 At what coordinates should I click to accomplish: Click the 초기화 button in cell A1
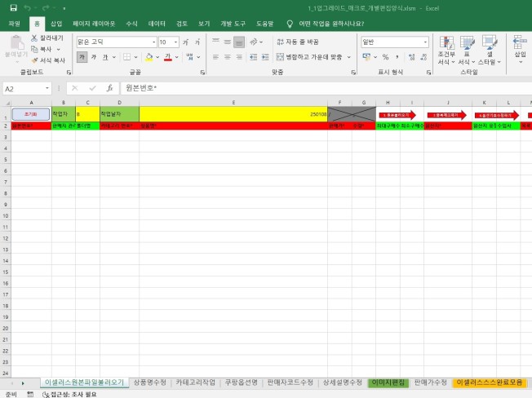(30, 115)
